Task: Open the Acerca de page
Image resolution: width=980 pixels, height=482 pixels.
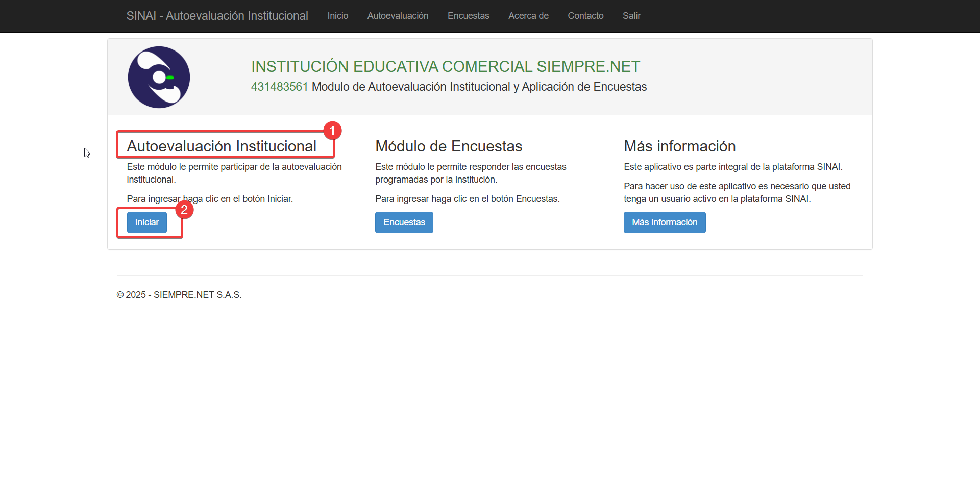Action: pyautogui.click(x=528, y=16)
